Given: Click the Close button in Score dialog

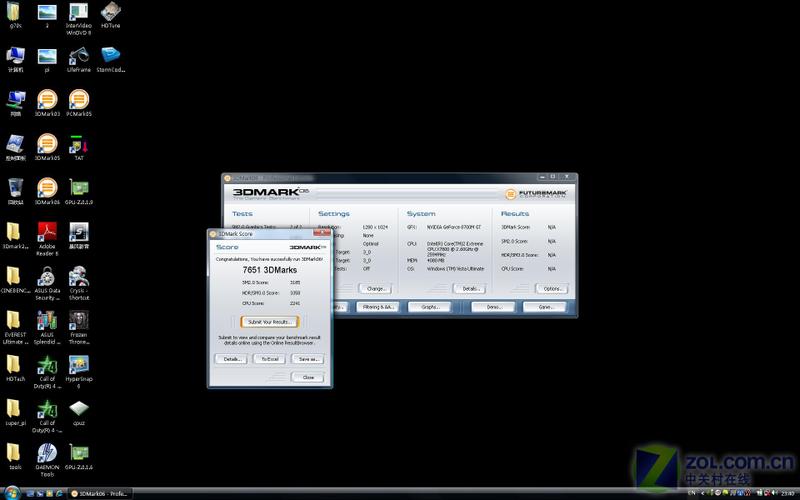Looking at the screenshot, I should click(308, 378).
